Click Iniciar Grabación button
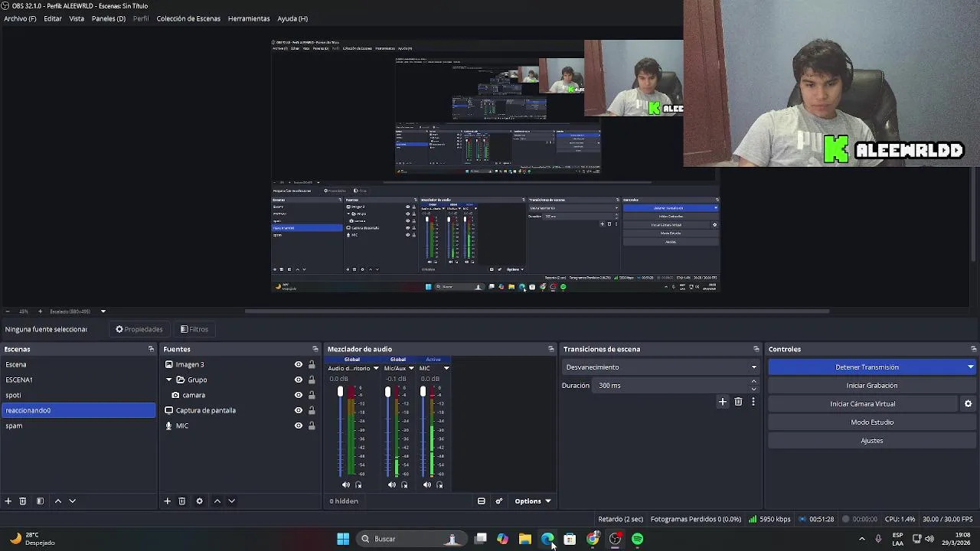The width and height of the screenshot is (980, 551). (x=872, y=386)
